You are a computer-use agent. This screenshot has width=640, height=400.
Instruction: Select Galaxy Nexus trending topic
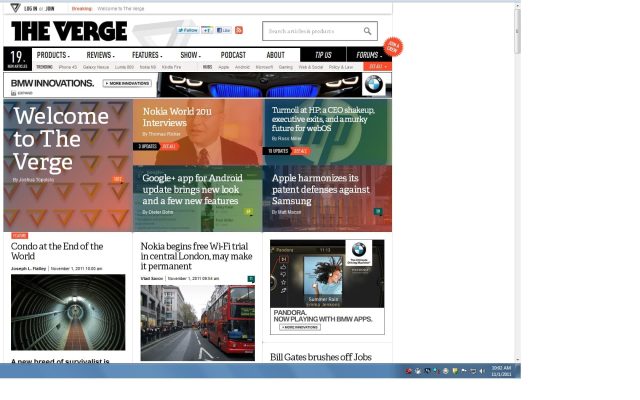tap(96, 67)
